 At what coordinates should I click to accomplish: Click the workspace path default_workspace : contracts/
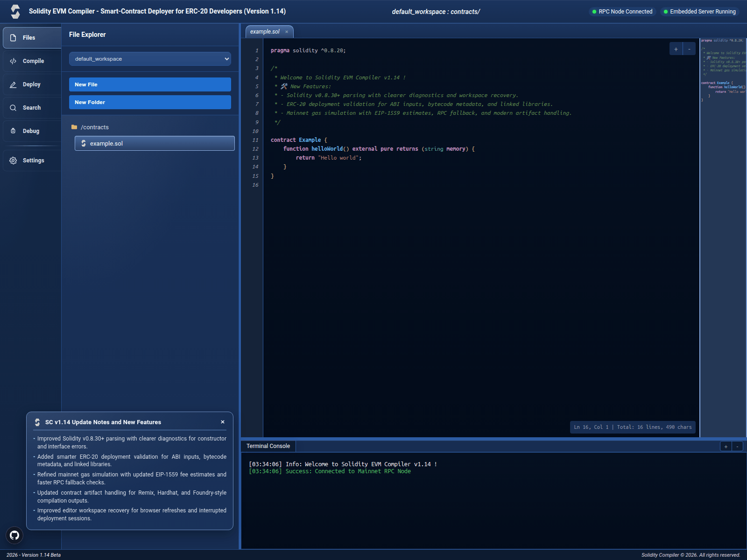436,12
